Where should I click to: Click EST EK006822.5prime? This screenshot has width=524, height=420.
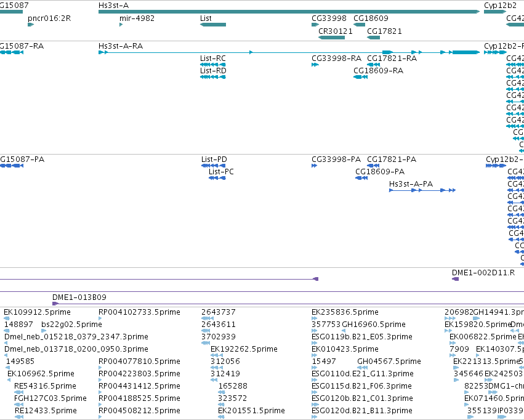click(483, 336)
